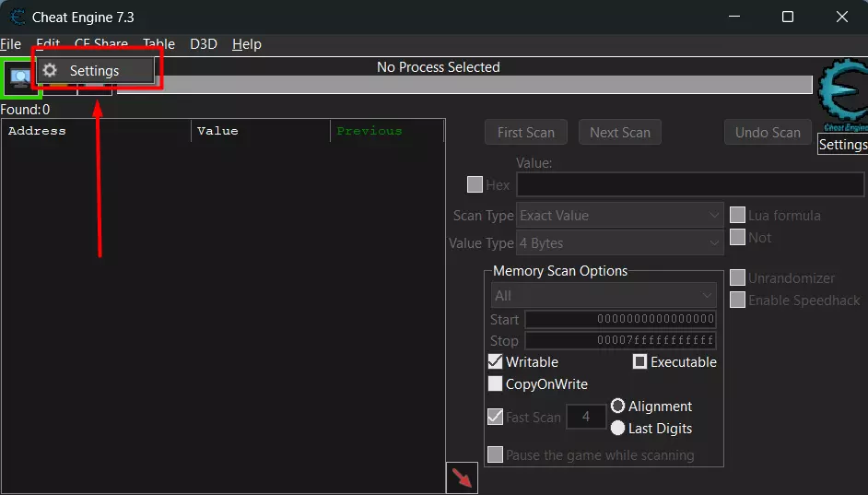Screen dimensions: 868x495
Task: Click Cheat Engine title bar app icon
Action: click(18, 18)
